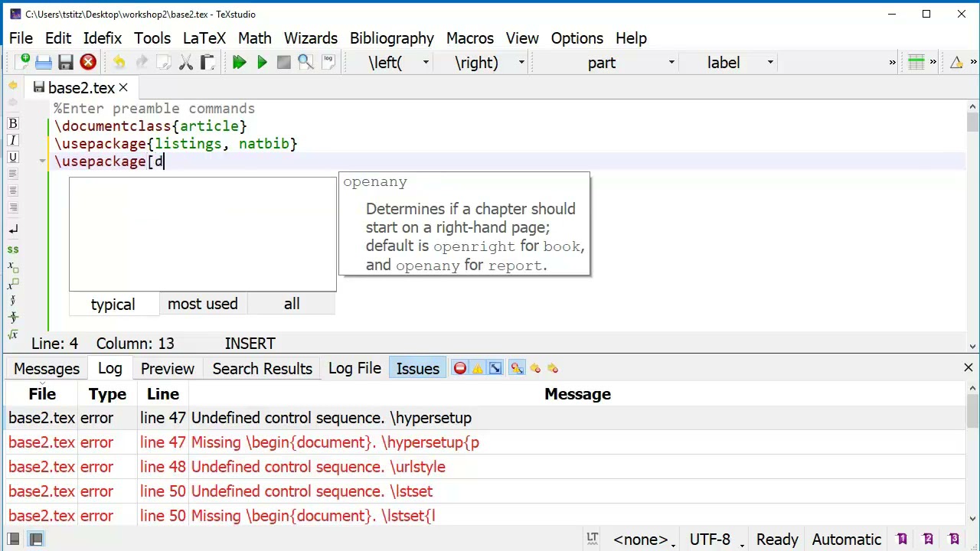The height and width of the screenshot is (551, 980).
Task: Click the red Close document icon
Action: pos(88,62)
